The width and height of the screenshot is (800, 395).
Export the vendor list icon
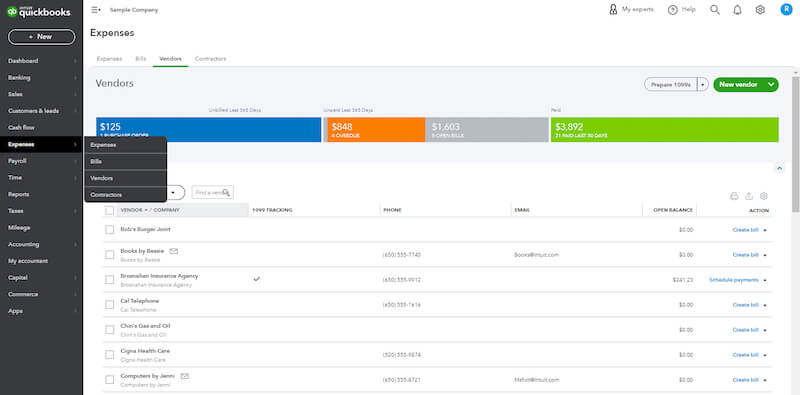pos(749,196)
